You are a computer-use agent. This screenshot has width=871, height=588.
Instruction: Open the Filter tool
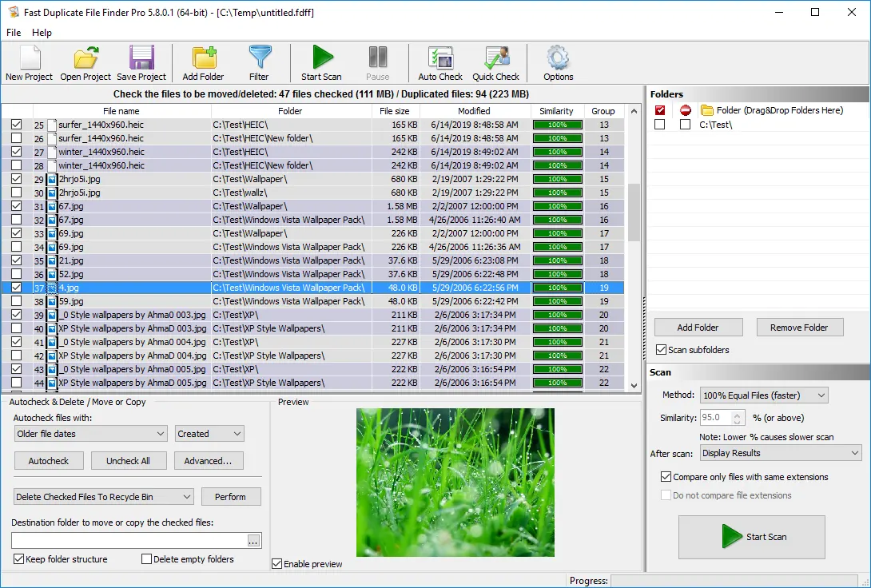pos(260,63)
